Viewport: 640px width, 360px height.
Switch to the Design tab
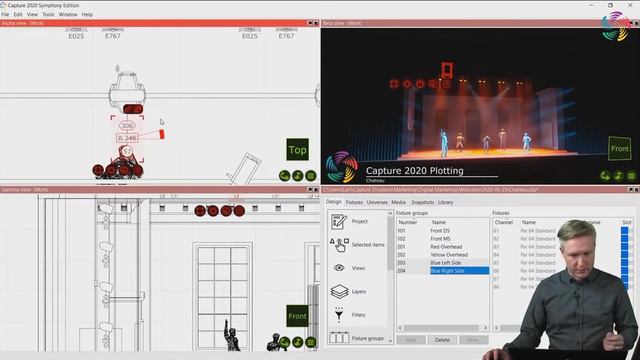[333, 202]
